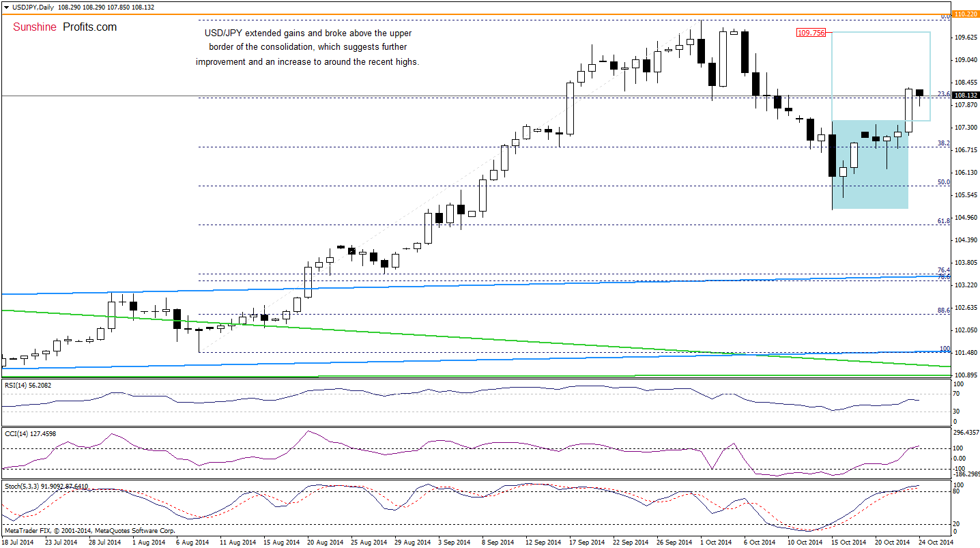Click the 61.8 Fibonacci level label

pos(945,221)
